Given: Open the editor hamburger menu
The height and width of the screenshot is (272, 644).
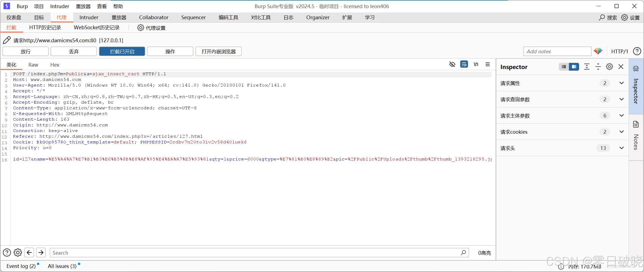Looking at the screenshot, I should click(x=488, y=64).
